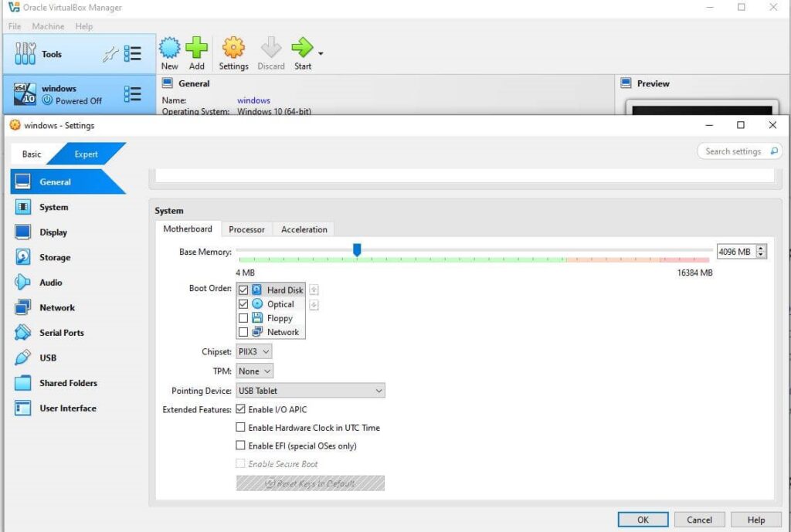Open the Pointing Device dropdown
The width and height of the screenshot is (791, 532).
point(311,391)
